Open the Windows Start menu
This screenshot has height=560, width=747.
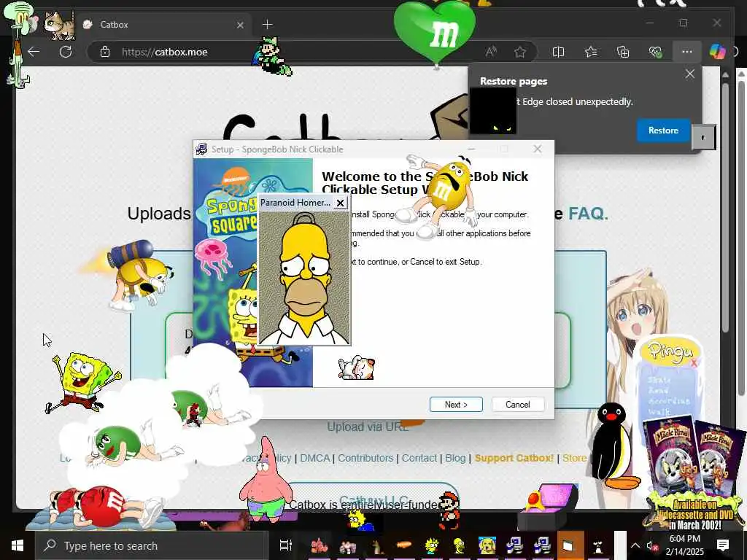(18, 545)
